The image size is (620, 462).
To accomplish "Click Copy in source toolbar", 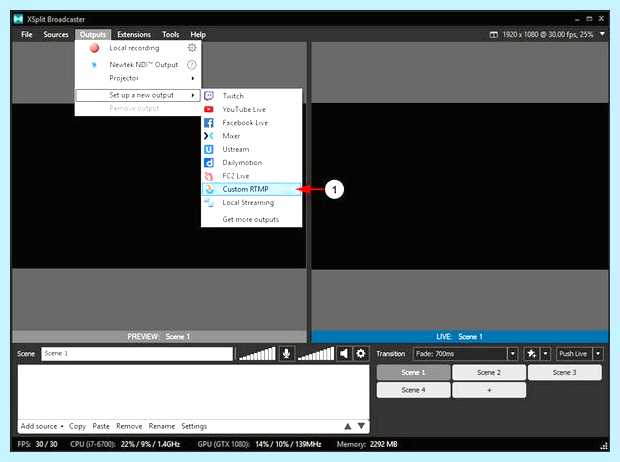I will 77,426.
